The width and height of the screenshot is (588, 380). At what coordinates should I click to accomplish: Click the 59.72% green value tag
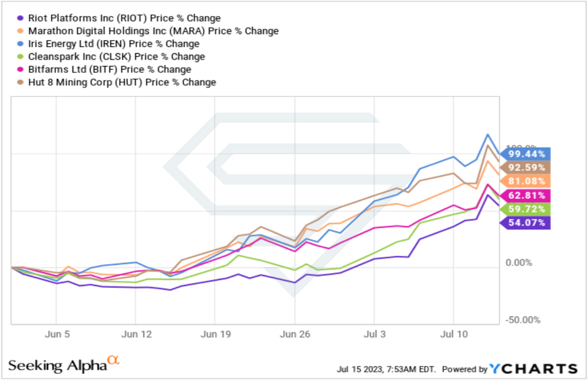(x=525, y=209)
